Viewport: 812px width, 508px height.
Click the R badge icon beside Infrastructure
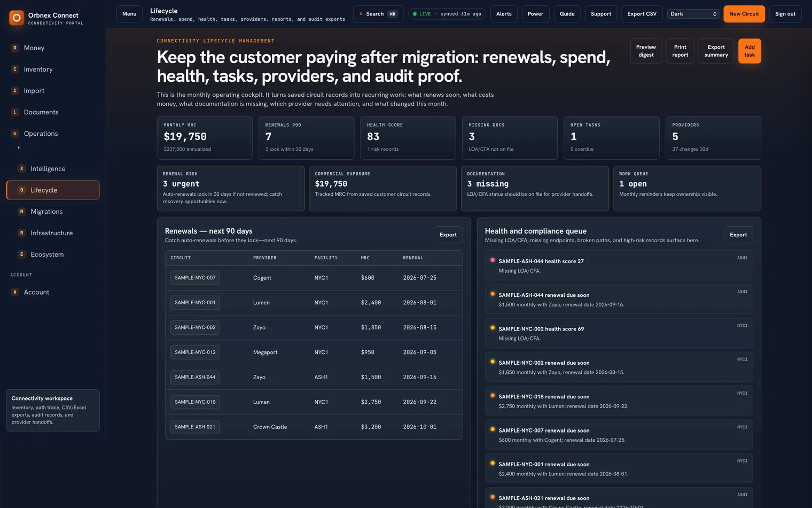(x=22, y=233)
